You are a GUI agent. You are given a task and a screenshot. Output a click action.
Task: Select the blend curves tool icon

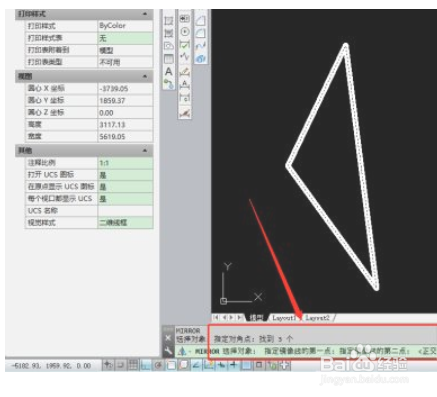point(200,46)
